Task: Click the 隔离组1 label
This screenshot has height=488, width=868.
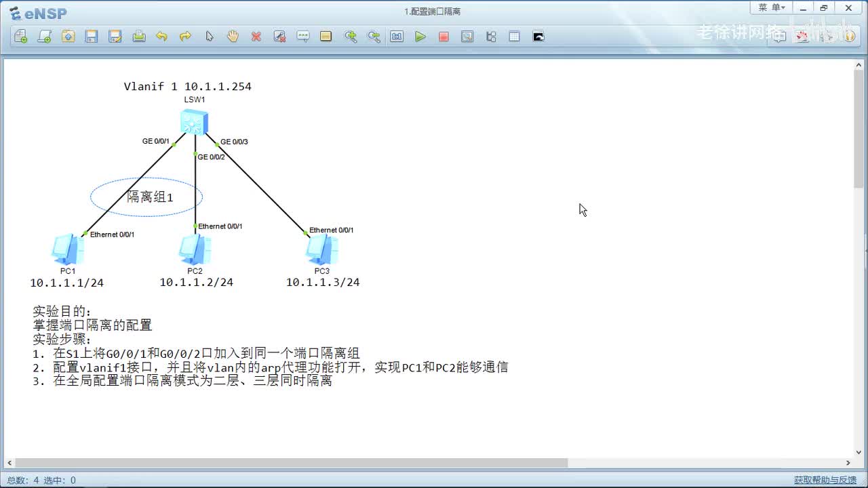Action: tap(151, 197)
